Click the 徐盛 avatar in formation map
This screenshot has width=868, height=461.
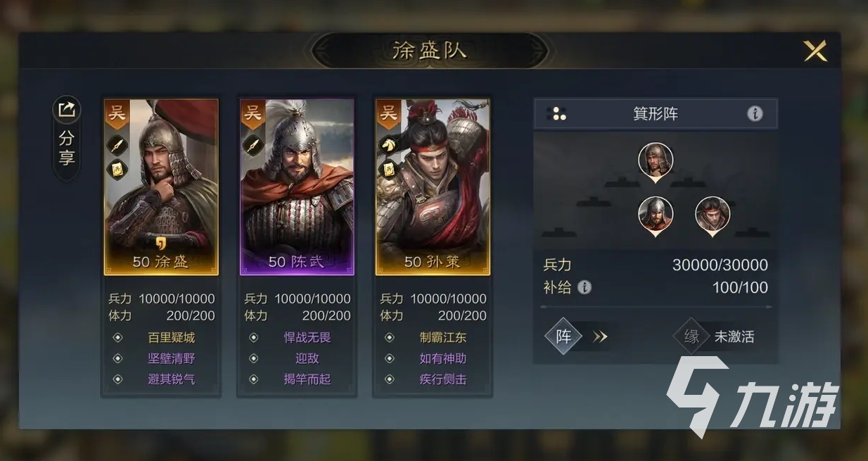pos(656,161)
